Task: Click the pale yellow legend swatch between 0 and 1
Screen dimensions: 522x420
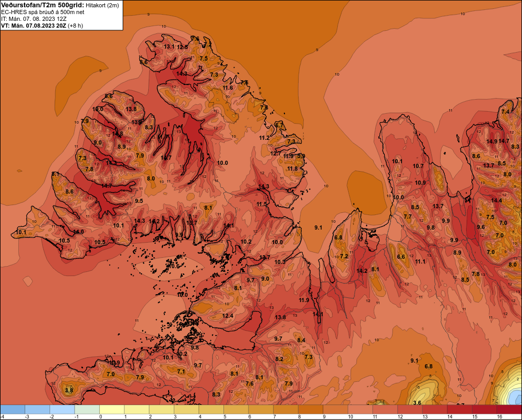Action: click(112, 409)
